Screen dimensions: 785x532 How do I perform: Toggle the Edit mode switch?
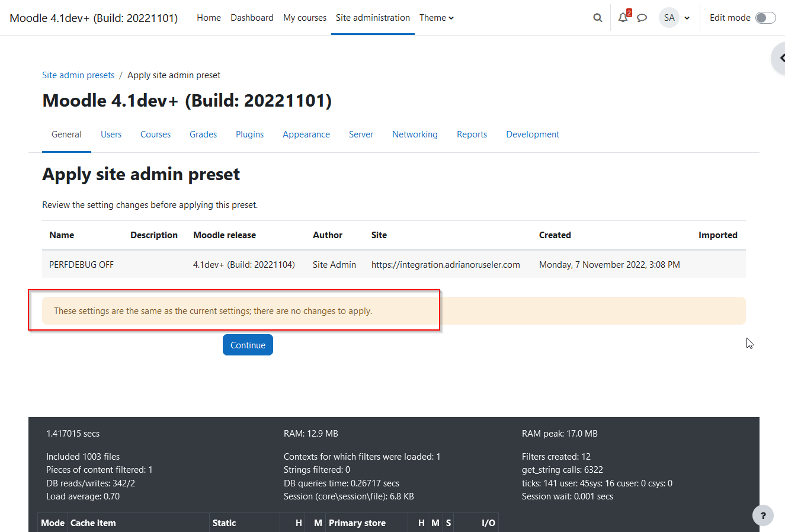point(765,18)
